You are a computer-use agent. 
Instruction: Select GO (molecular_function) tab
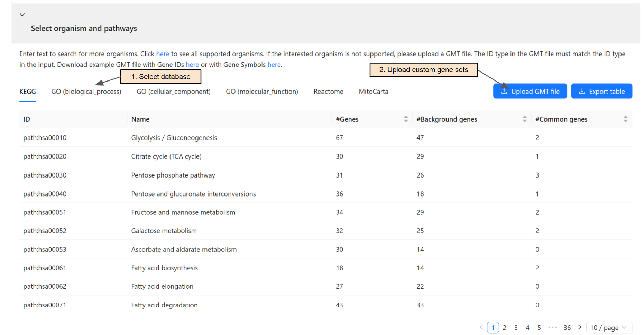(262, 92)
